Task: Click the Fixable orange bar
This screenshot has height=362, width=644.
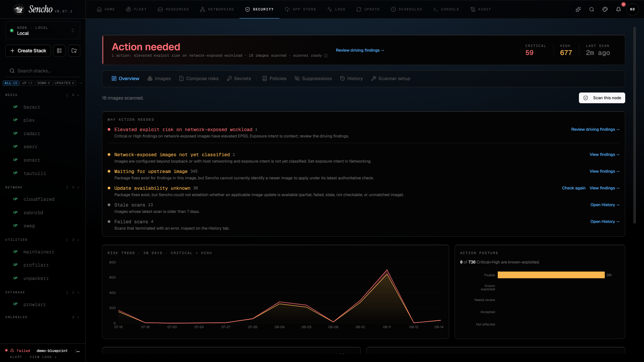Action: coord(551,275)
